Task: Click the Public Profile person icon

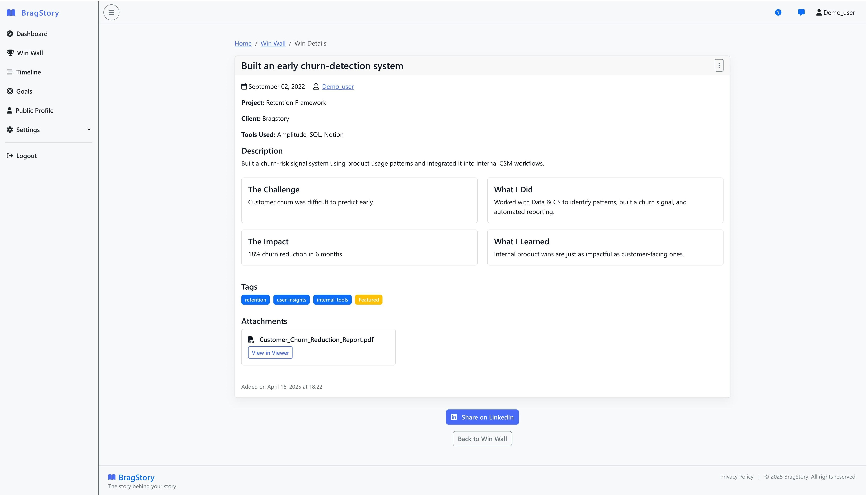Action: 10,111
